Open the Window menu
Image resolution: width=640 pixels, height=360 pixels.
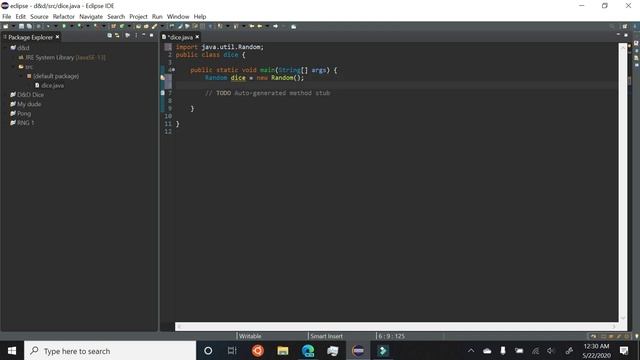pos(178,17)
